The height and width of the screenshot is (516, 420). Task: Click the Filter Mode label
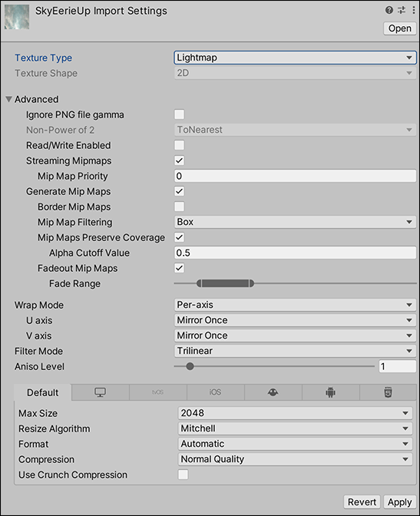point(38,351)
